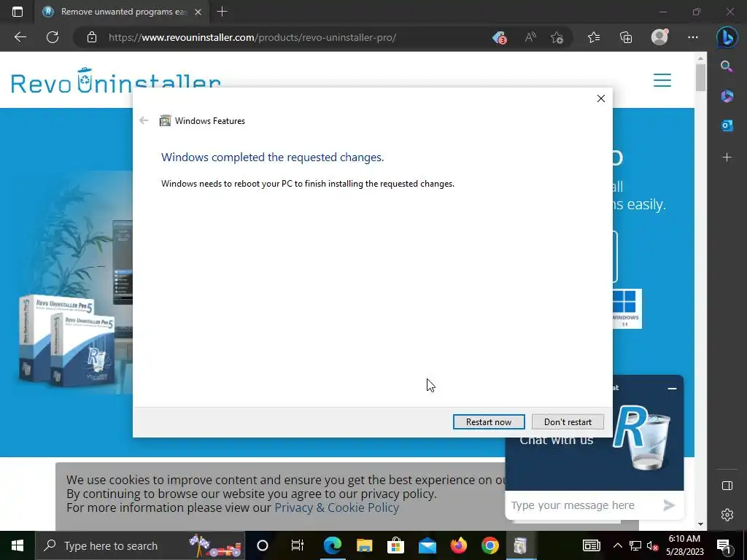Open the Windows Start menu
The height and width of the screenshot is (560, 747).
click(18, 545)
